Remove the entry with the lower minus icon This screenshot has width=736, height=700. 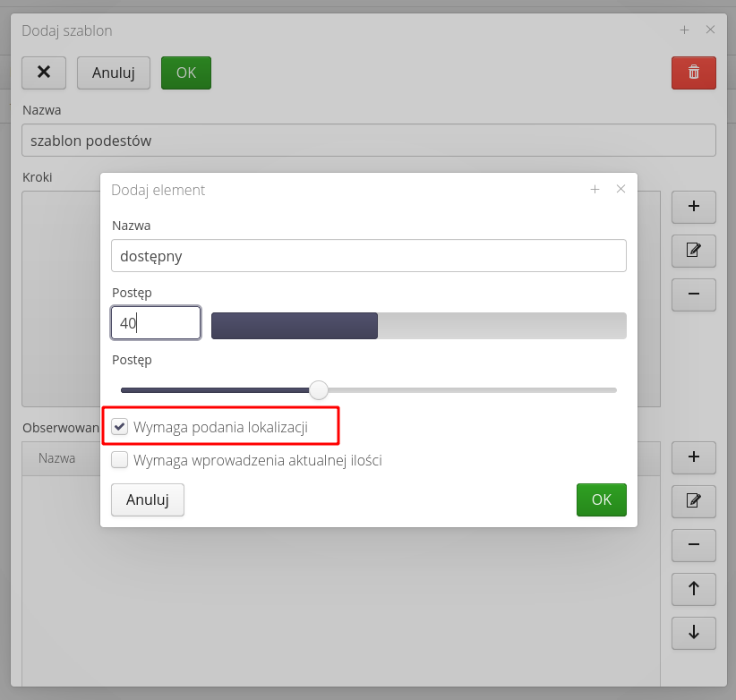click(x=693, y=544)
